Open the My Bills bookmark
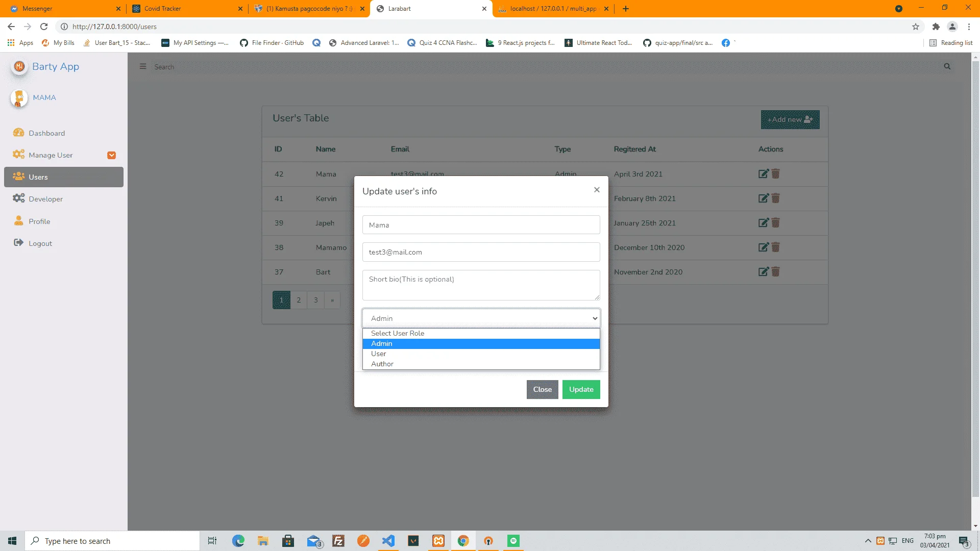This screenshot has height=551, width=980. (58, 43)
